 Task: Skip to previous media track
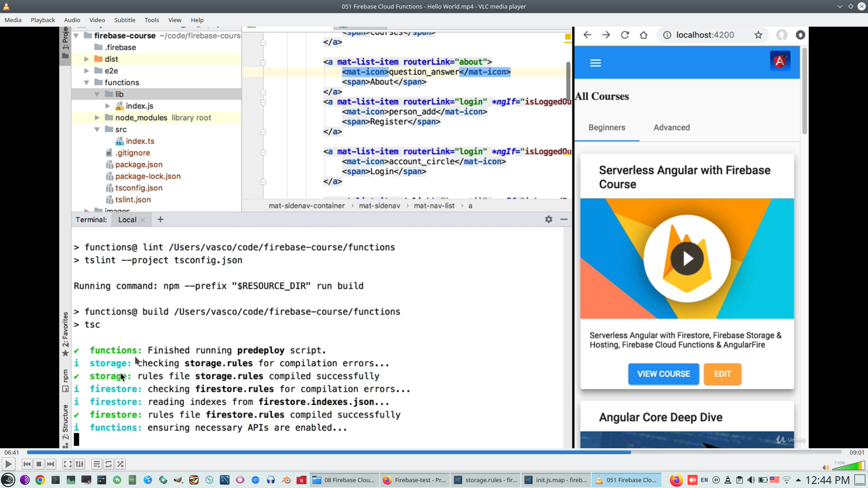pyautogui.click(x=27, y=464)
